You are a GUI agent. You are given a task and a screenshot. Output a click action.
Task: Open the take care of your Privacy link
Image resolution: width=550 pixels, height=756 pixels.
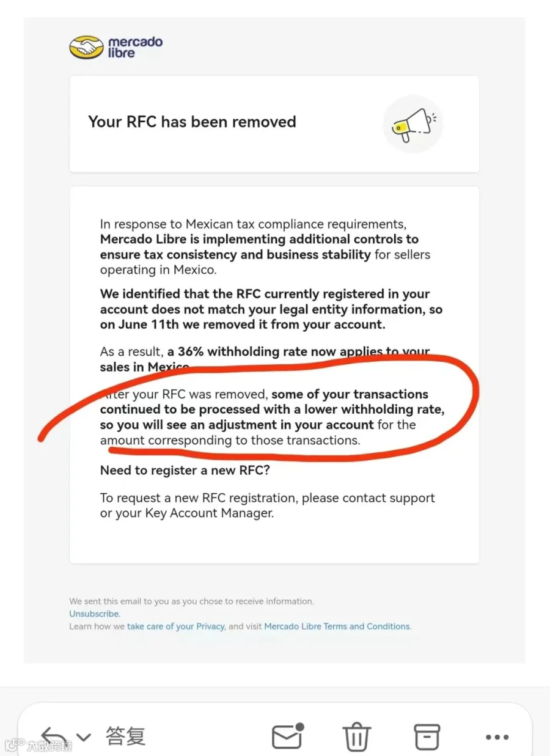click(176, 626)
